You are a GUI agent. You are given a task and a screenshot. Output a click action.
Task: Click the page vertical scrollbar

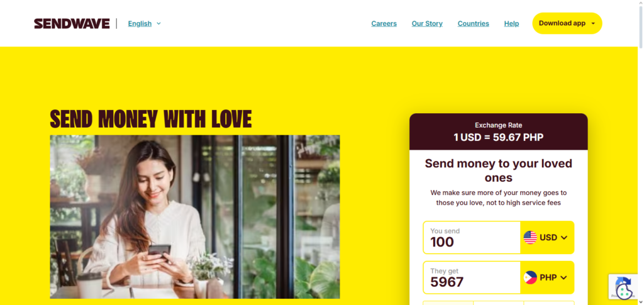[641, 152]
